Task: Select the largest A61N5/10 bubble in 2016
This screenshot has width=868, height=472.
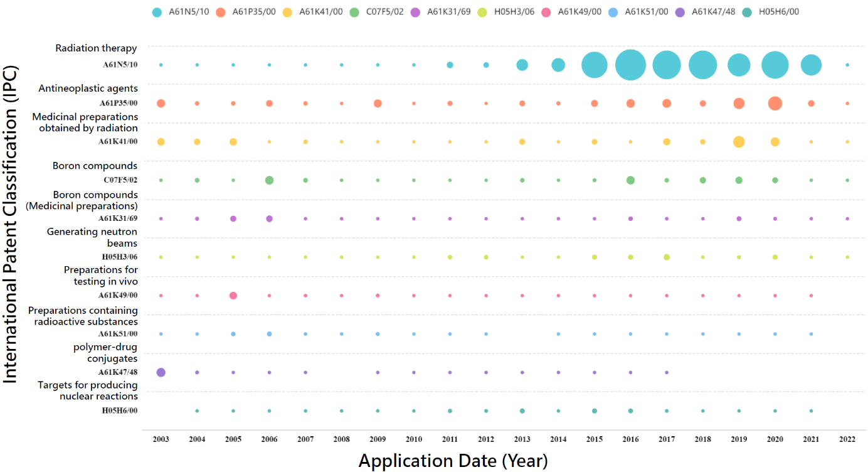Action: click(x=630, y=65)
